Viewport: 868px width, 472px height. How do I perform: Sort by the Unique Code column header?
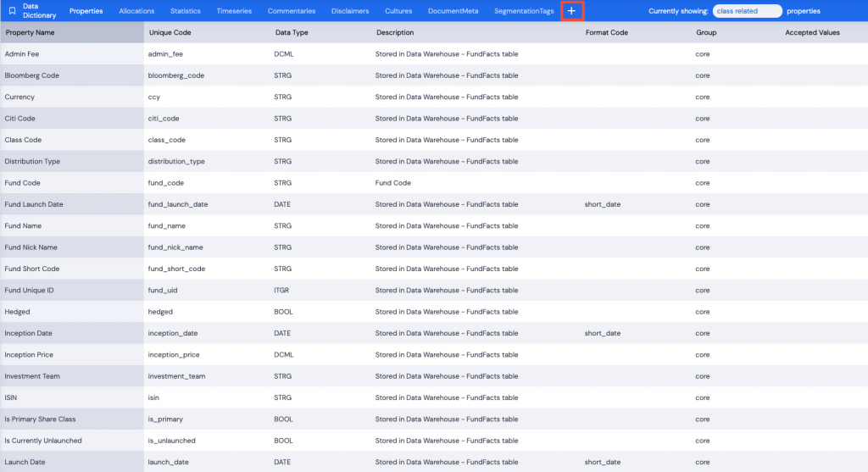[170, 33]
